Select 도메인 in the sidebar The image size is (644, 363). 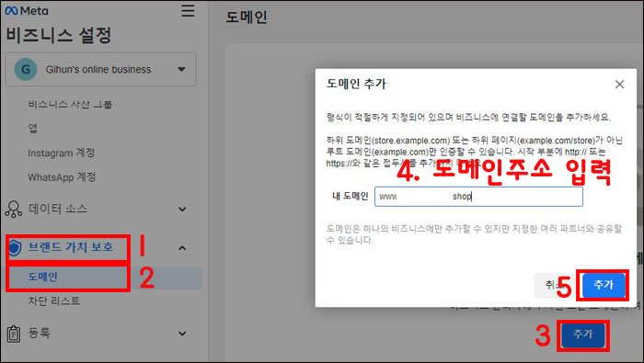pos(43,277)
